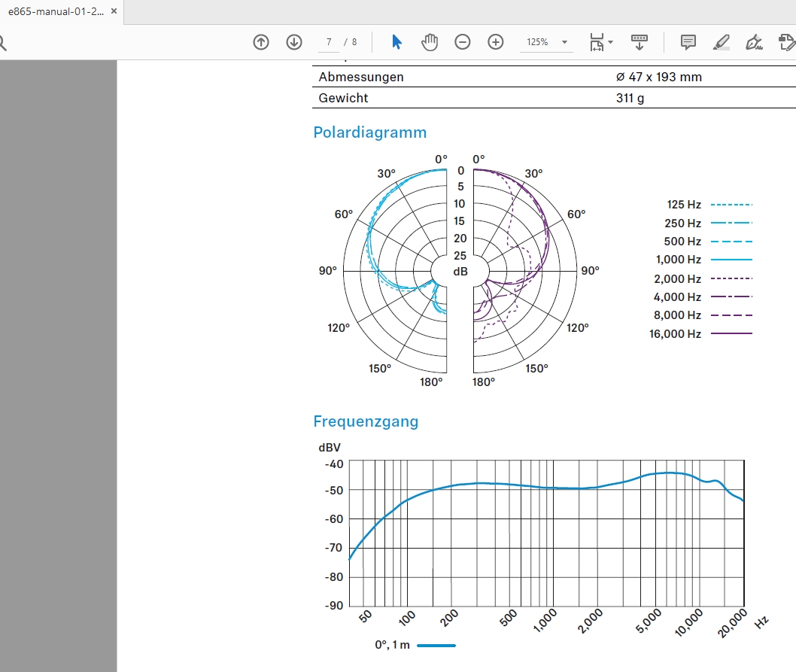Select the highlighter pen tool

coord(721,42)
